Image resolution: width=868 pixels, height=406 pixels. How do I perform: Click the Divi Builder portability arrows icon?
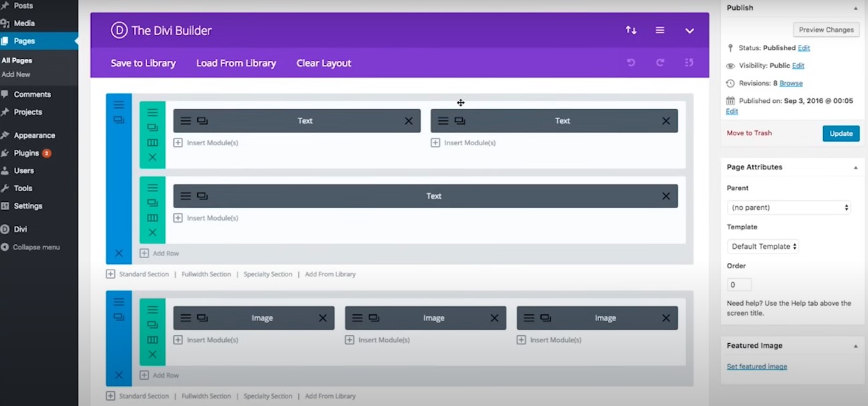tap(631, 30)
